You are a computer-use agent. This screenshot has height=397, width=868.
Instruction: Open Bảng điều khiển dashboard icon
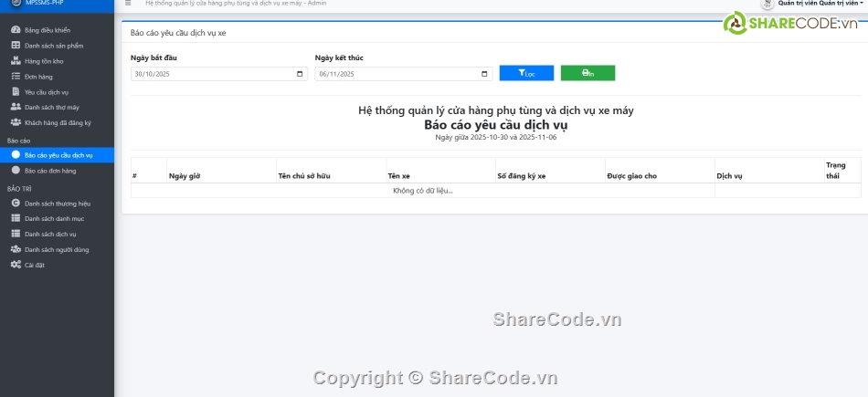[16, 30]
